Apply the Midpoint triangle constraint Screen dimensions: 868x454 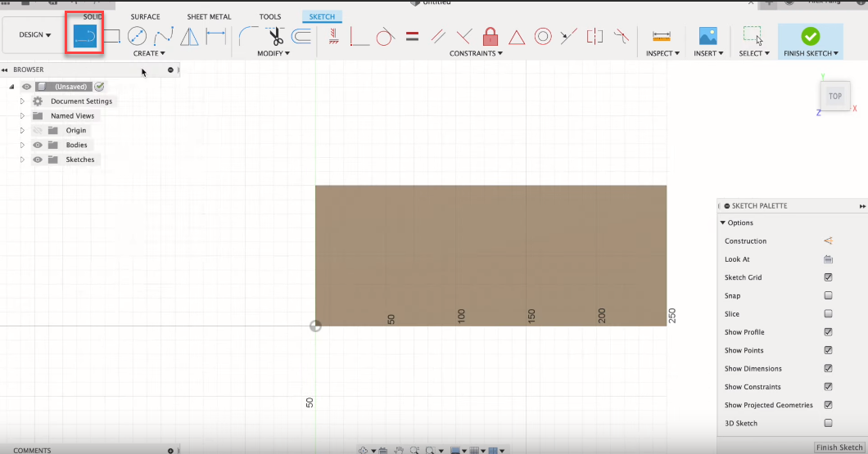point(517,38)
